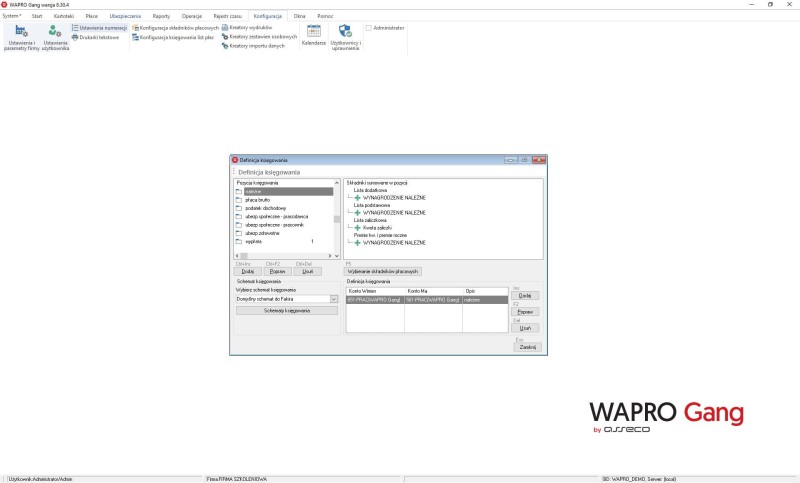Image resolution: width=800 pixels, height=483 pixels.
Task: Open Ustawienia użytkownika settings
Action: 55,37
